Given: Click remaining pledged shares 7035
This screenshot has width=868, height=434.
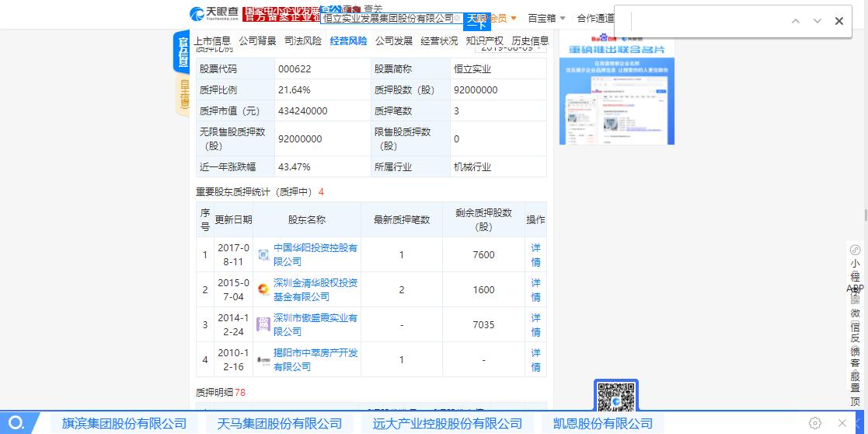Looking at the screenshot, I should click(484, 325).
